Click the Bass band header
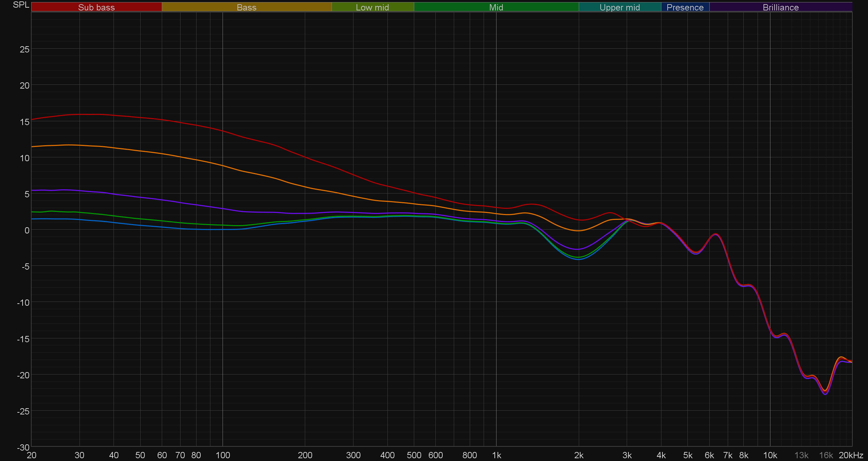The image size is (868, 461). pos(247,7)
